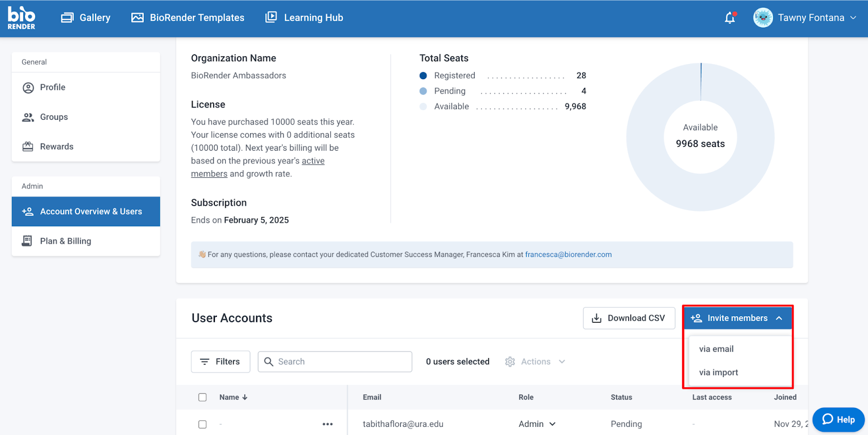Click the three-dots row options icon

click(328, 424)
